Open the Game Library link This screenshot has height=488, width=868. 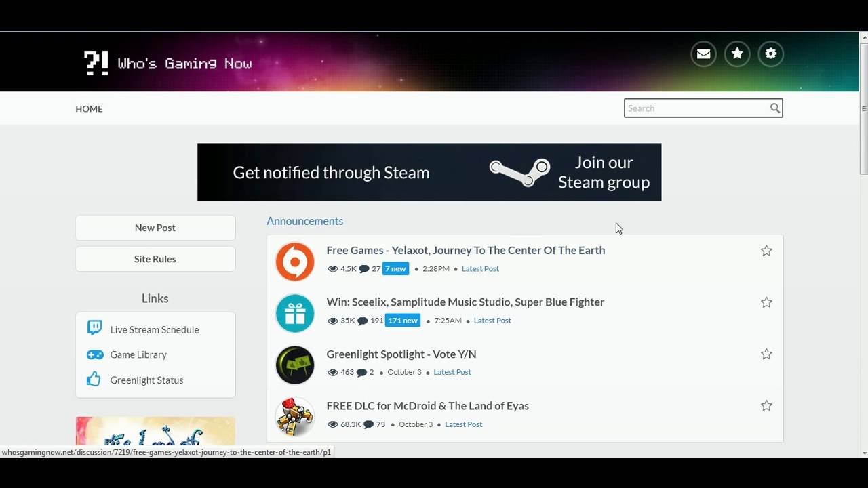pyautogui.click(x=138, y=354)
